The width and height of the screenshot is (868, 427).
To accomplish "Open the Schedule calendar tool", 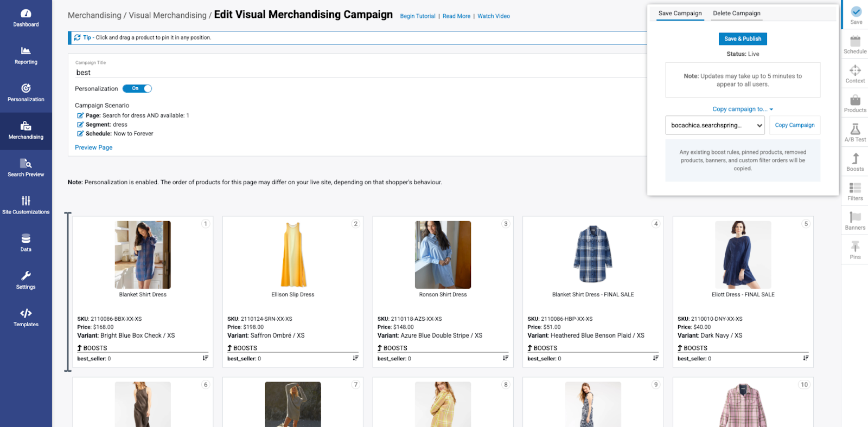I will [855, 44].
